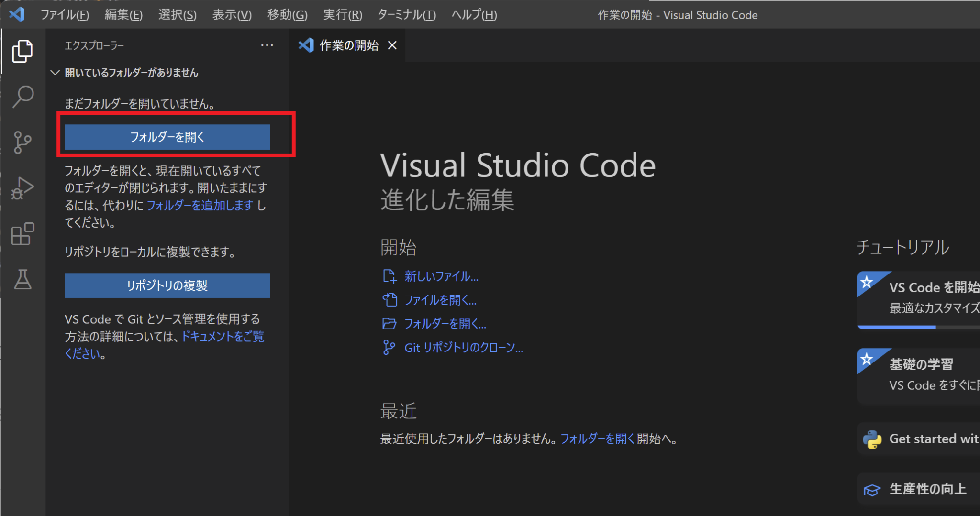
Task: Click the フォルダーを開く button
Action: [x=166, y=137]
